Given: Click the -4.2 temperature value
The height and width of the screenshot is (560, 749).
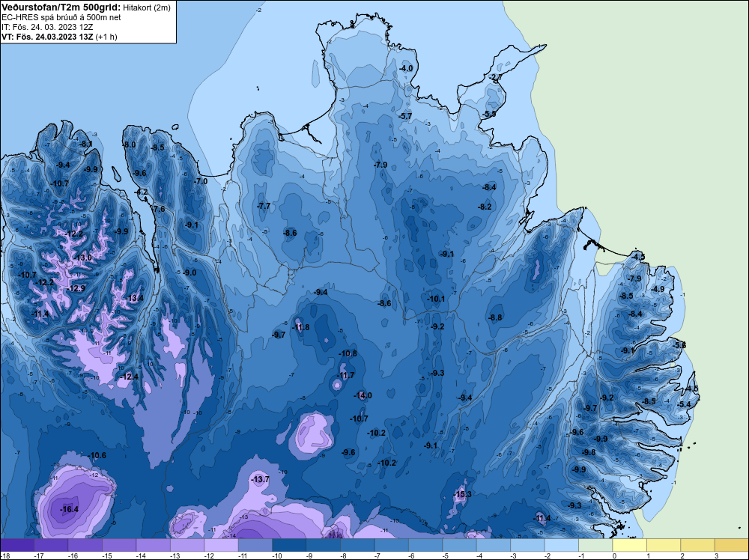Looking at the screenshot, I should [x=142, y=192].
